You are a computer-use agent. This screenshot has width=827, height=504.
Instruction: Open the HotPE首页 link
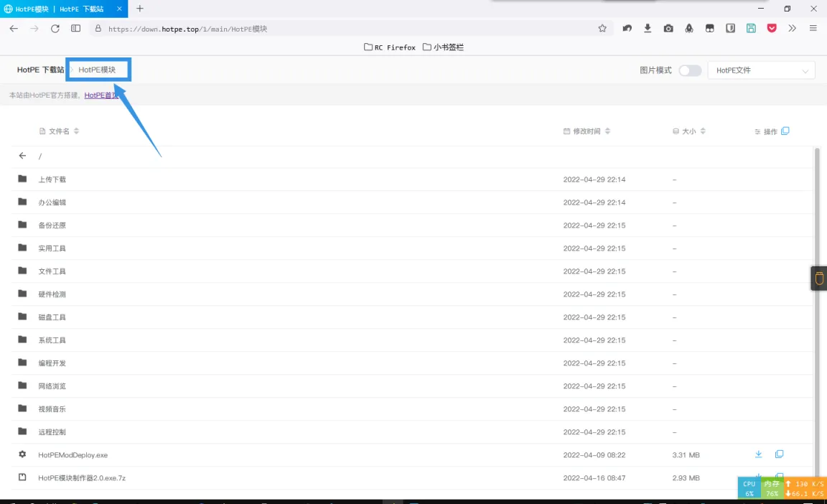click(101, 95)
